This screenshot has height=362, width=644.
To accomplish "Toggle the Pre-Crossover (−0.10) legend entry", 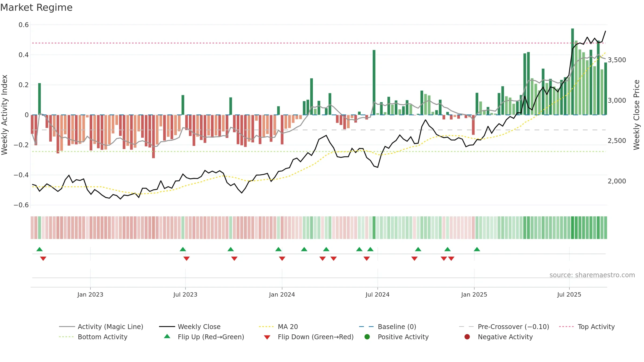I will tap(504, 327).
